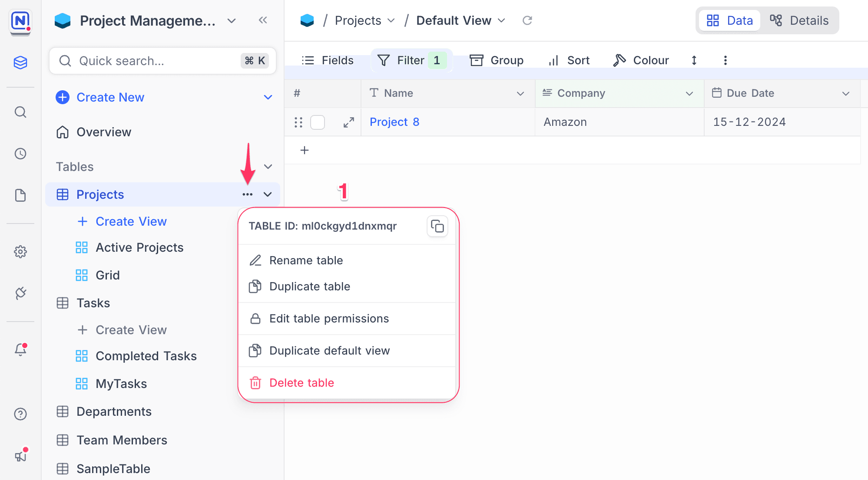The image size is (868, 480).
Task: Open Create New dropdown arrow
Action: pos(268,97)
